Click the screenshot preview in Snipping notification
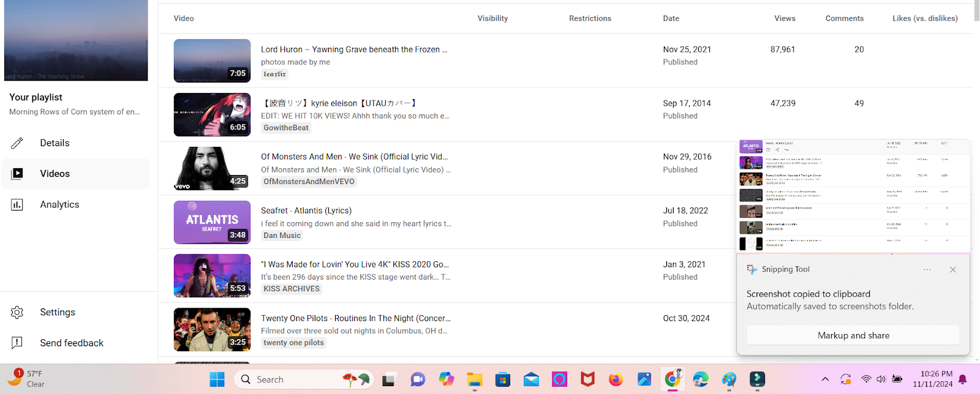Viewport: 980px width, 394px height. (853, 196)
